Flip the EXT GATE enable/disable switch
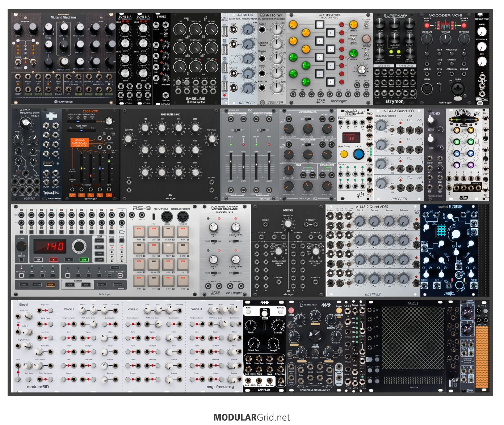Image resolution: width=504 pixels, height=425 pixels. click(366, 25)
